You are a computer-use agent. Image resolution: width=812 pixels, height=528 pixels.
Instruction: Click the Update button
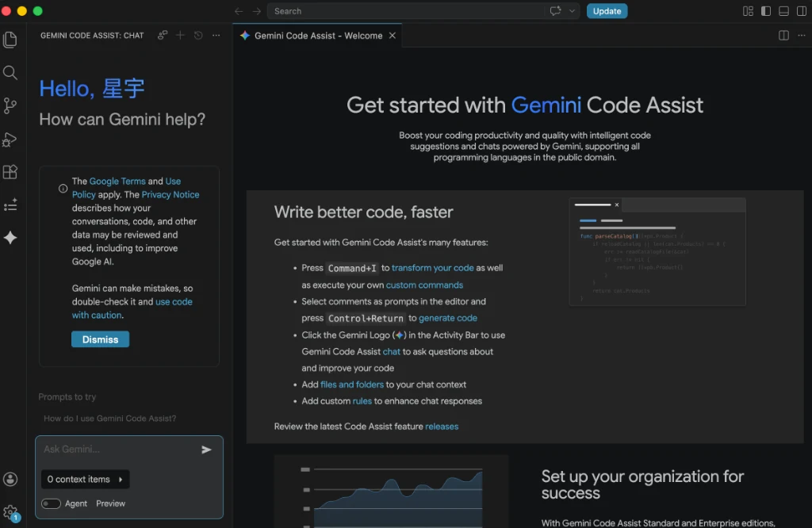click(607, 11)
